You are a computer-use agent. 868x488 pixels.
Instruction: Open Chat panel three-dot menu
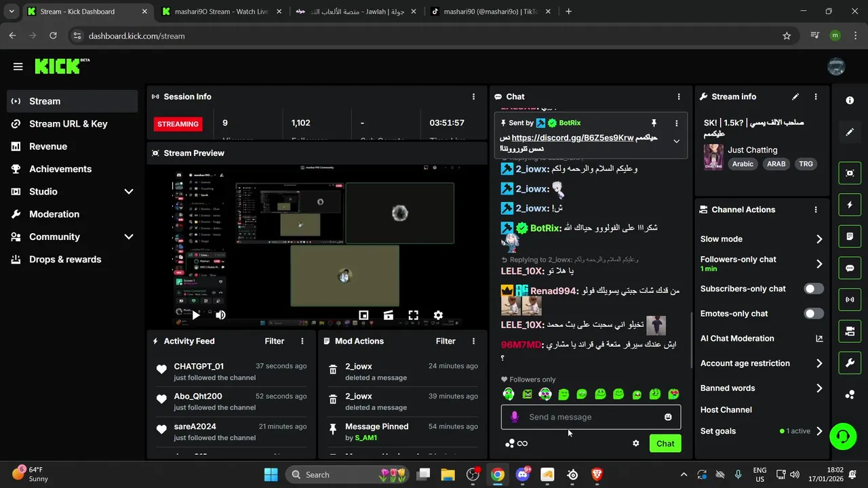tap(679, 97)
